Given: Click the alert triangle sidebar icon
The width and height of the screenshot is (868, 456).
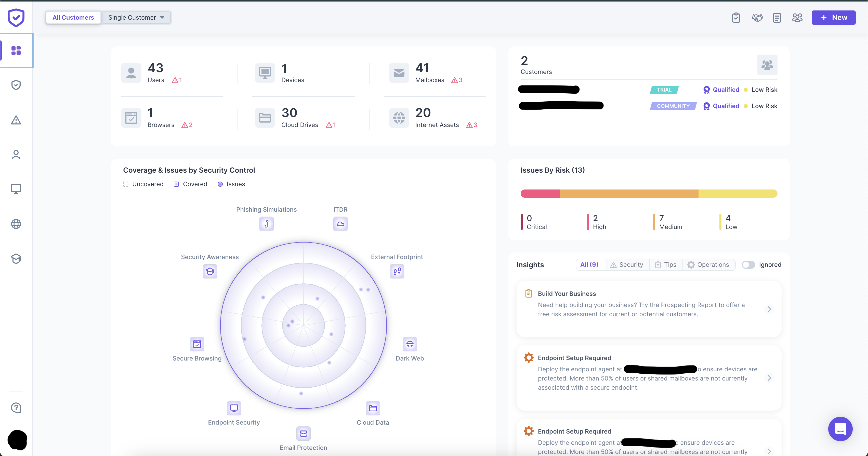Looking at the screenshot, I should [x=16, y=120].
